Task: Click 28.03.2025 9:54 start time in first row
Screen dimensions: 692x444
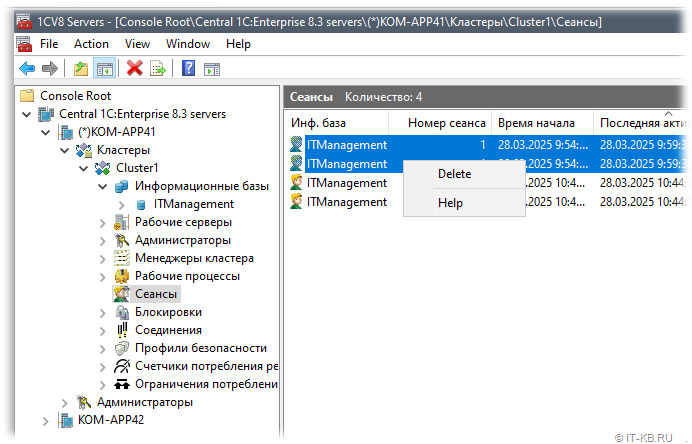Action: (543, 145)
